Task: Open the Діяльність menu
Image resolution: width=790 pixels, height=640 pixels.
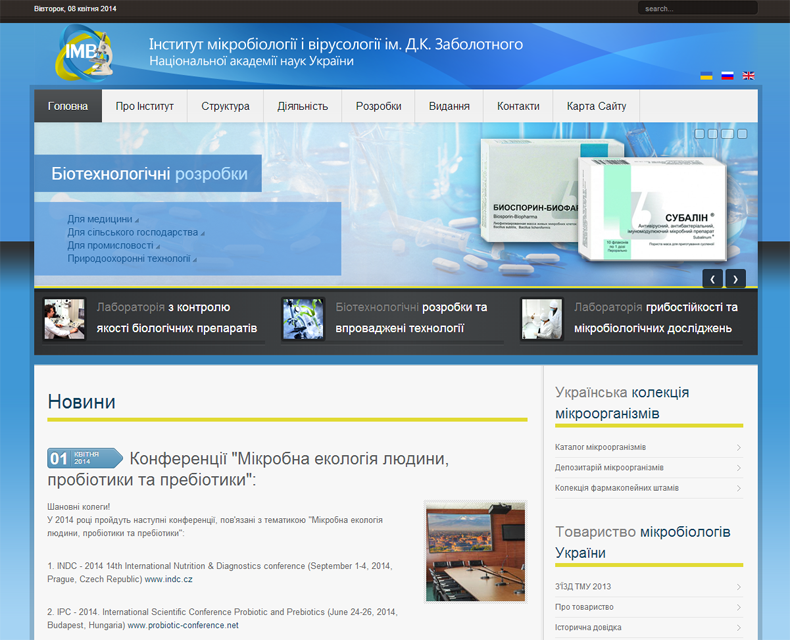Action: [302, 106]
